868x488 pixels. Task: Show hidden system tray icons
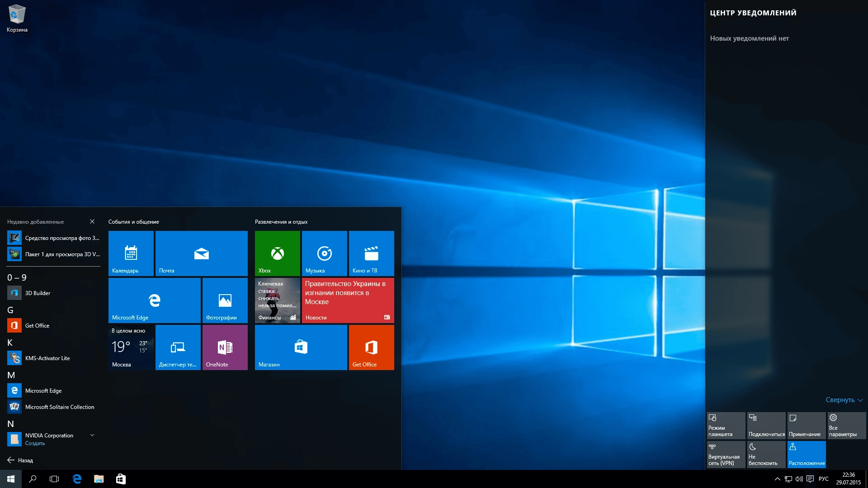click(778, 479)
